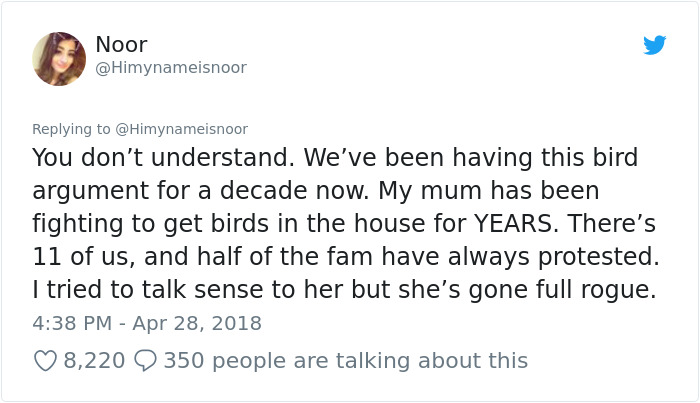This screenshot has width=700, height=403.
Task: Like the tweet with the heart icon
Action: [45, 360]
